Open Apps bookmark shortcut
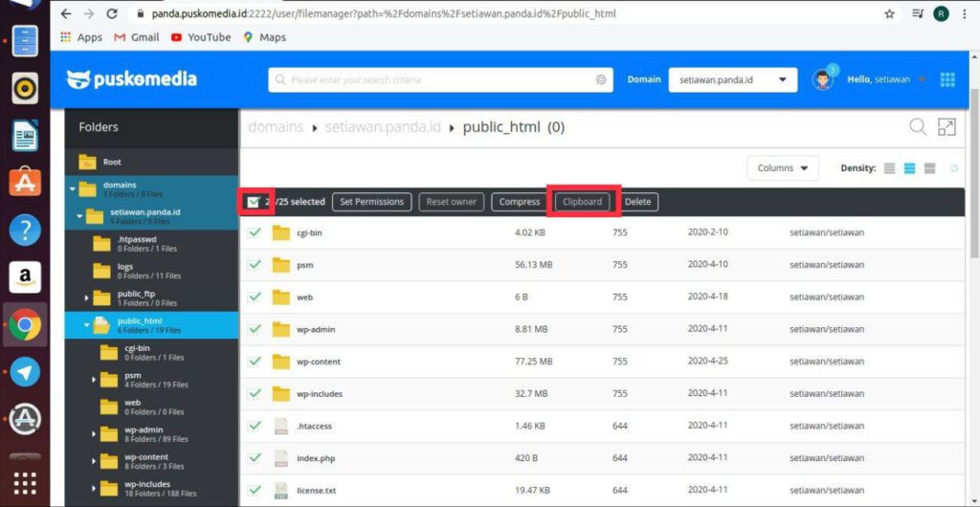 pyautogui.click(x=81, y=37)
